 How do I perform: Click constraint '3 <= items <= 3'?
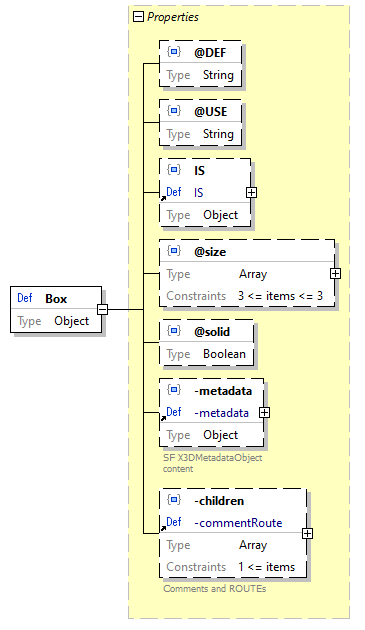281,296
